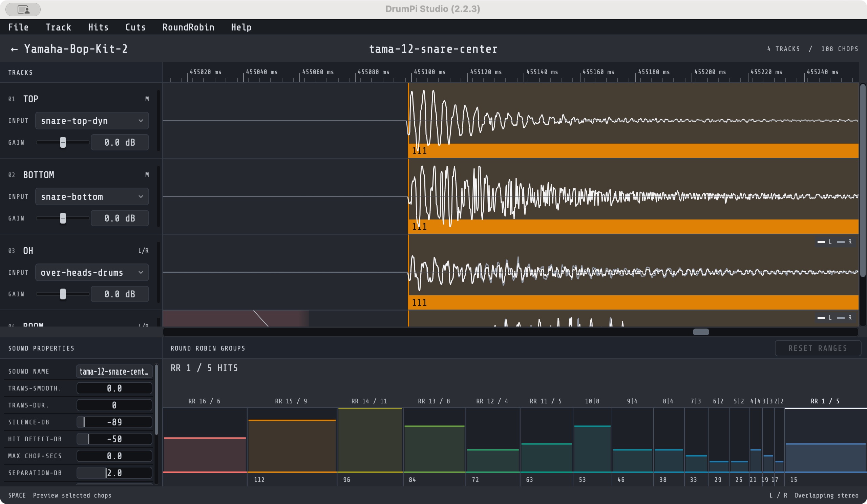Open the Track menu
Screen dimensions: 867x504
pos(59,27)
